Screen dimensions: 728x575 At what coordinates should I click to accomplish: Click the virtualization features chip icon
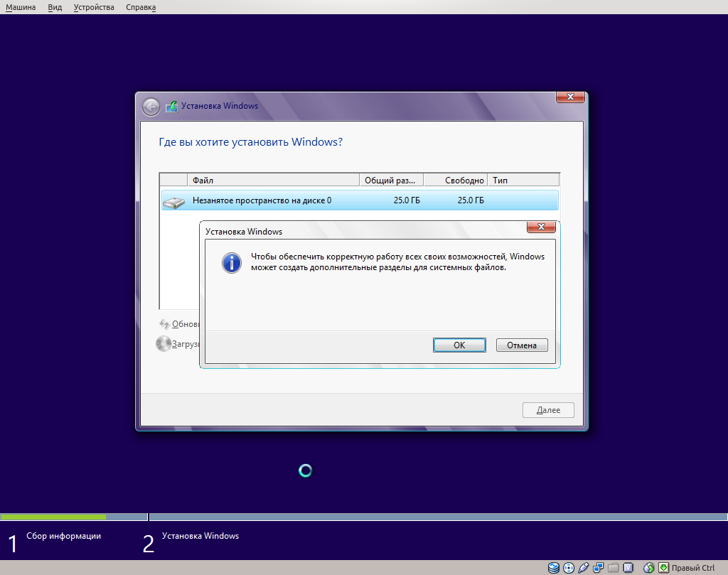click(x=628, y=568)
